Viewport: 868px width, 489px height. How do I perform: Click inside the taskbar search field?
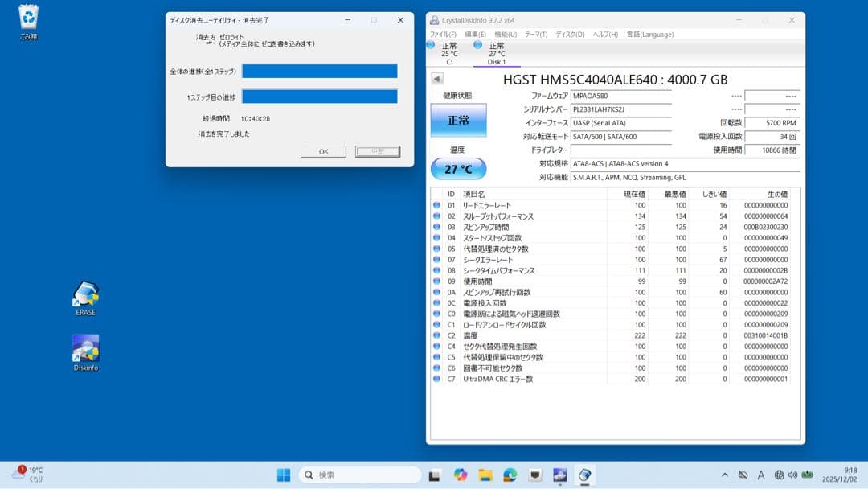359,475
